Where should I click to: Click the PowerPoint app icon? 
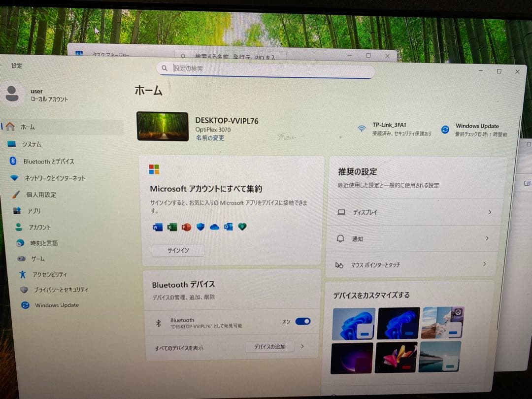(x=186, y=227)
